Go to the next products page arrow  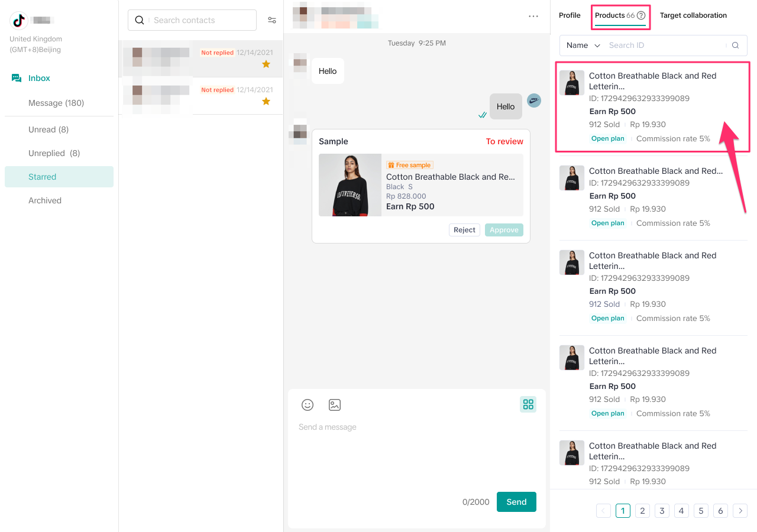click(740, 511)
